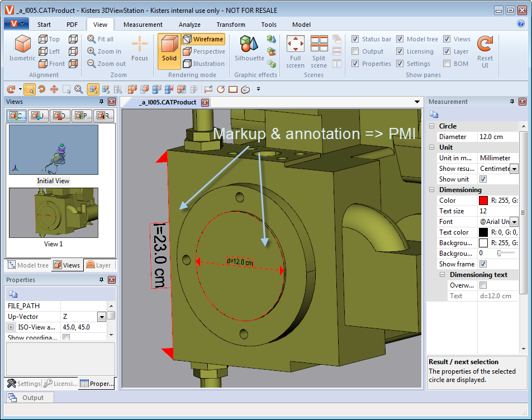Image resolution: width=532 pixels, height=420 pixels.
Task: Apply the Silhouette graphic effect
Action: click(249, 49)
